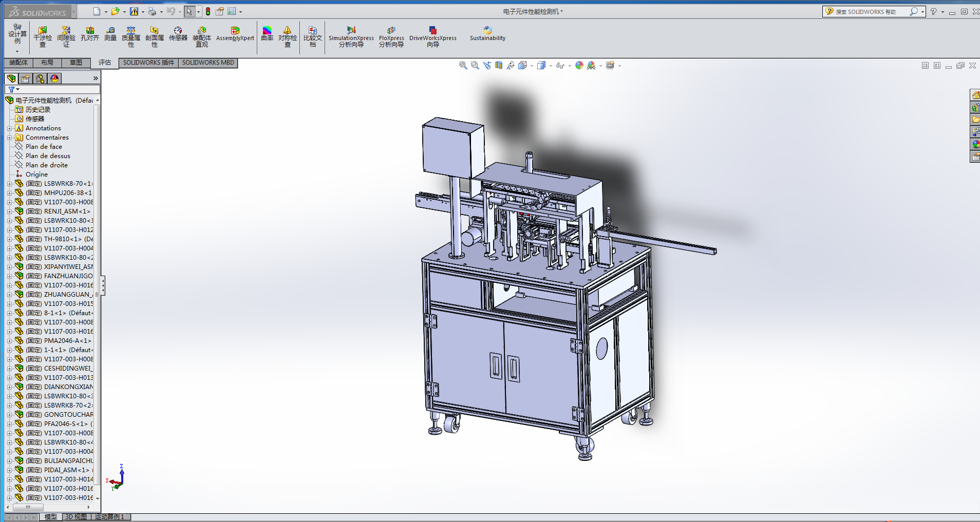Open the hide/show items glasses dropdown
The height and width of the screenshot is (522, 980).
point(561,66)
